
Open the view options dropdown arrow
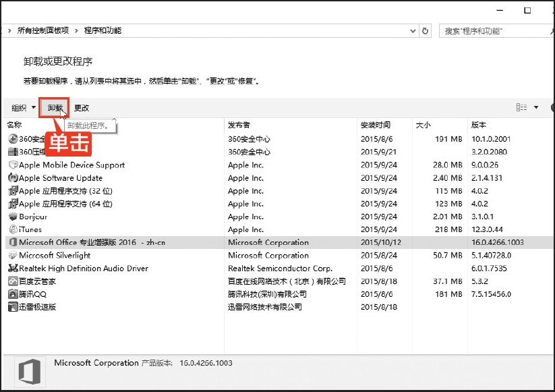(x=536, y=107)
